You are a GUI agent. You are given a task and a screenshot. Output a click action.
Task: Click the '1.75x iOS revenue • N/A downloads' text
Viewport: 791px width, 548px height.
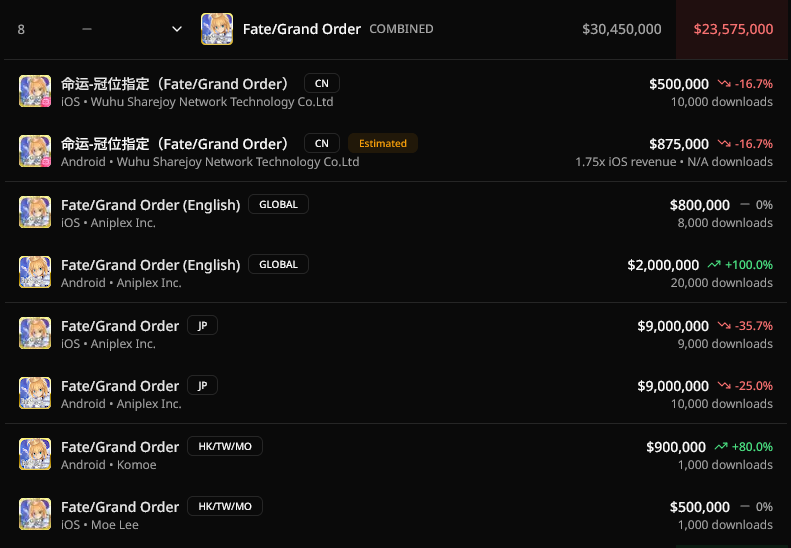[674, 162]
